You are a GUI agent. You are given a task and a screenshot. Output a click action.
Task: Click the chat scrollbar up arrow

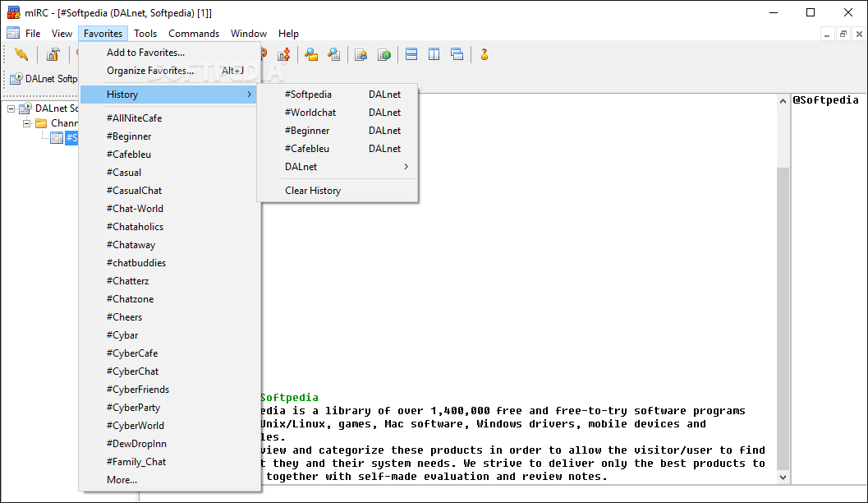coord(783,101)
